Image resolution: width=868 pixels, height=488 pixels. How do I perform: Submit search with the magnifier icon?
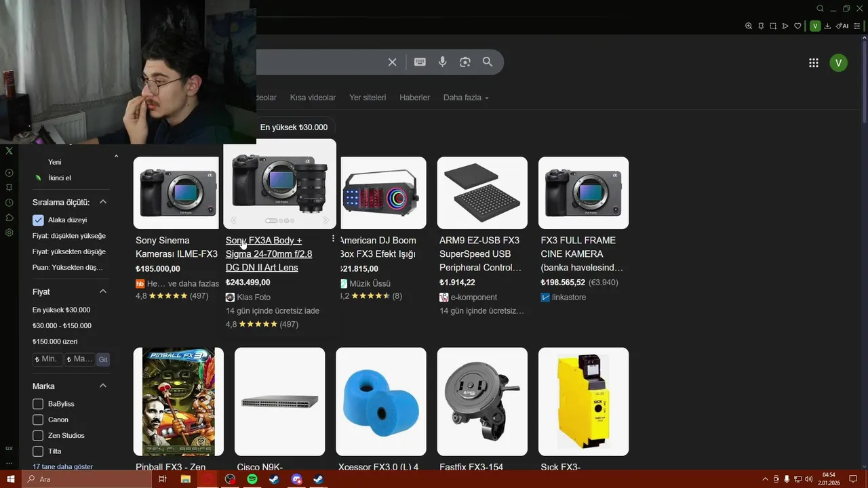(x=488, y=62)
